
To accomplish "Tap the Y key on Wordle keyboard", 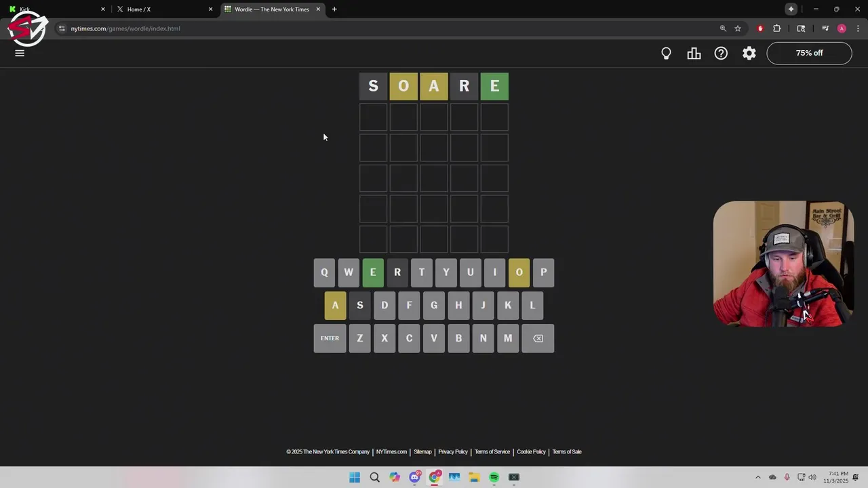I will (x=446, y=272).
